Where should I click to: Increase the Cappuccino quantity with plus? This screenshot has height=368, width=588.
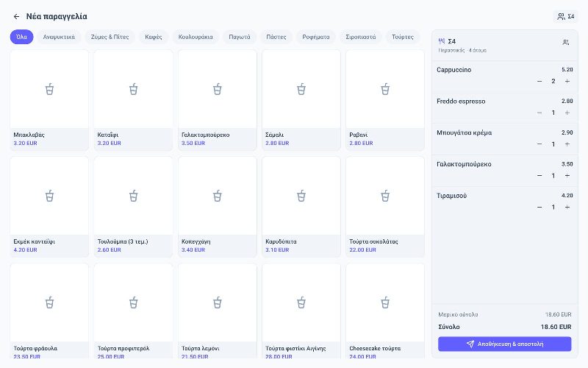tap(567, 81)
